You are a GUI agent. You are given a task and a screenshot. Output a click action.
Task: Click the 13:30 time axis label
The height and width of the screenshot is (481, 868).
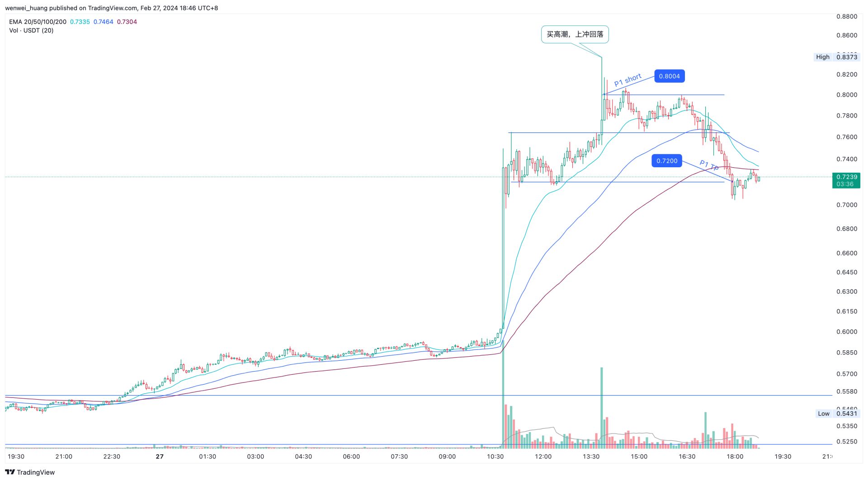(x=591, y=457)
